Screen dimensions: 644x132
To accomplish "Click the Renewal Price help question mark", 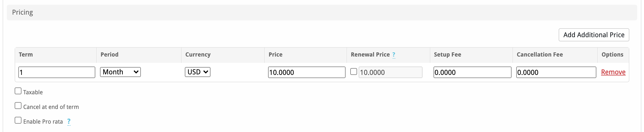I will coord(394,55).
